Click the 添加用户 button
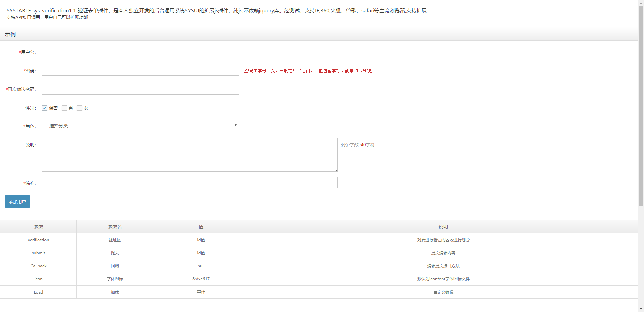This screenshot has height=312, width=644. (17, 202)
